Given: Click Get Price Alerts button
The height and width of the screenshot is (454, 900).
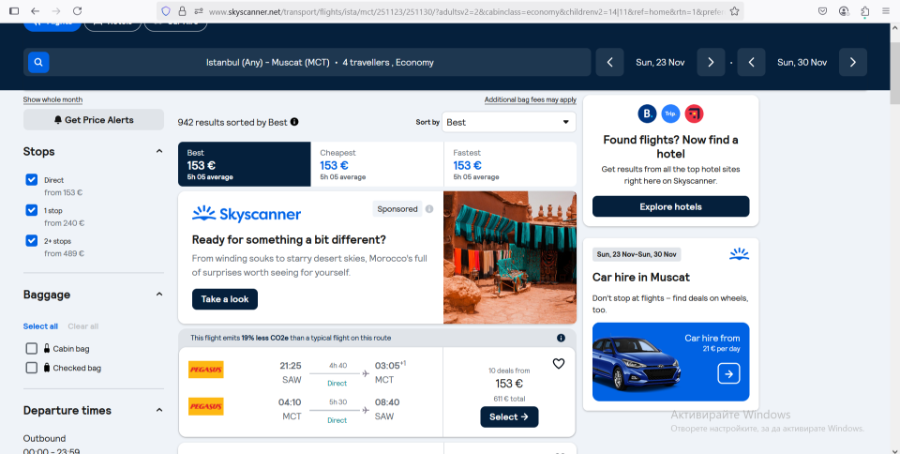Looking at the screenshot, I should tap(94, 120).
